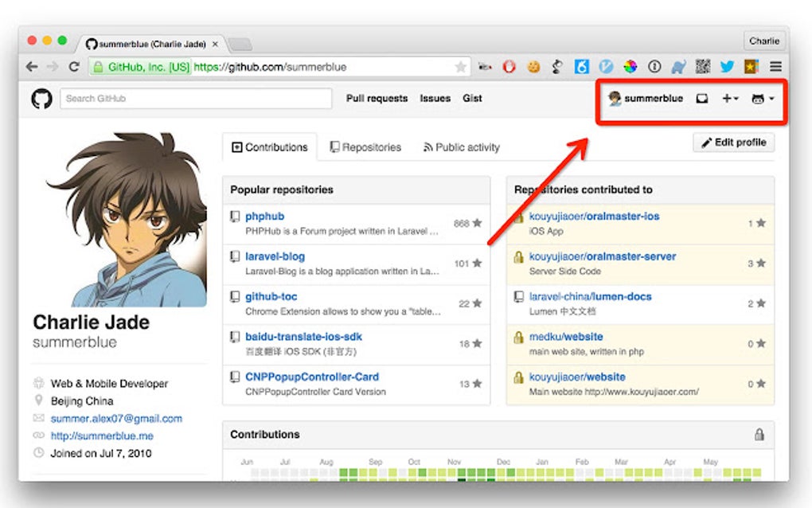Open the user avatar settings dropdown

click(x=763, y=99)
